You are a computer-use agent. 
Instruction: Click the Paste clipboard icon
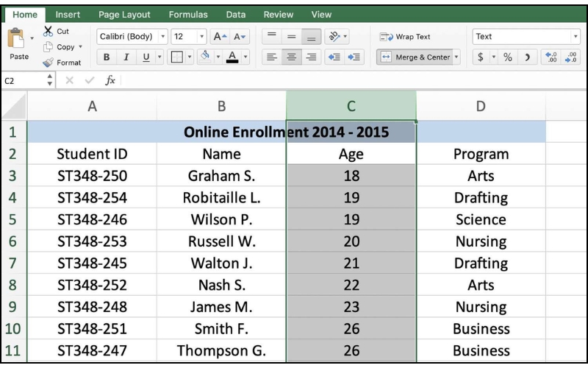(18, 39)
